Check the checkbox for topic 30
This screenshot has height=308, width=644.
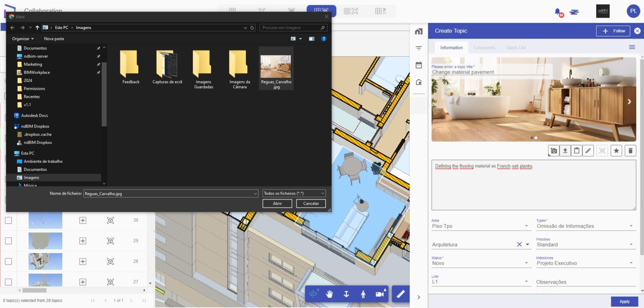pyautogui.click(x=8, y=220)
